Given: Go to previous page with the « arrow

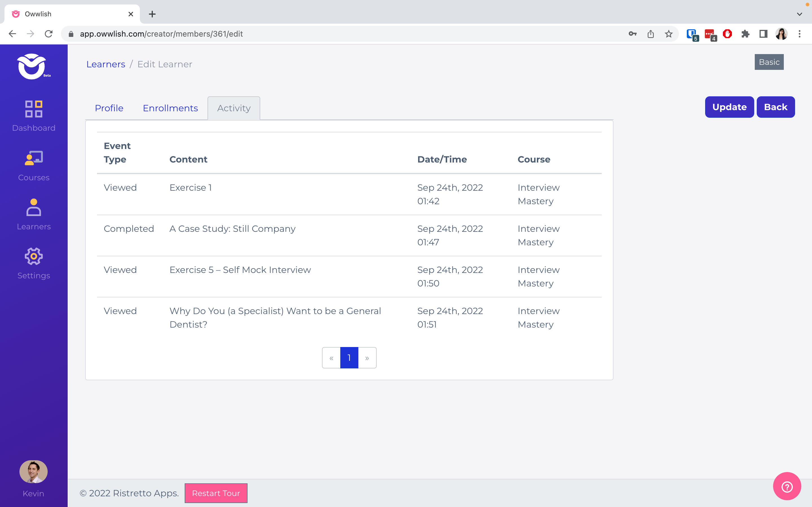Looking at the screenshot, I should (331, 357).
